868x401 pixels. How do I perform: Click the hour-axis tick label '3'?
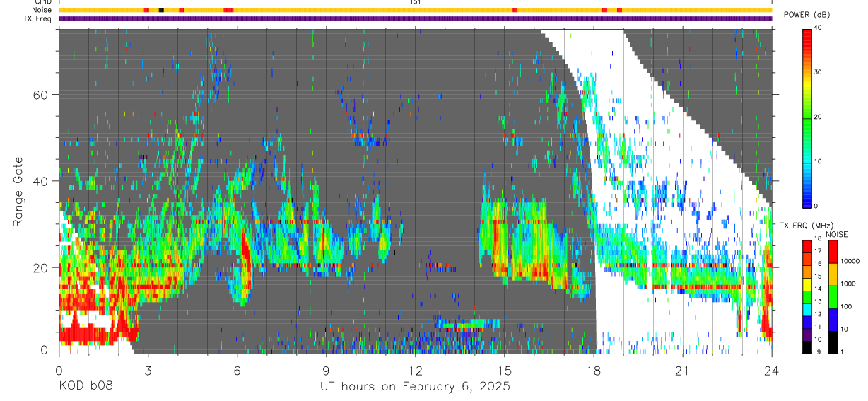tap(148, 370)
